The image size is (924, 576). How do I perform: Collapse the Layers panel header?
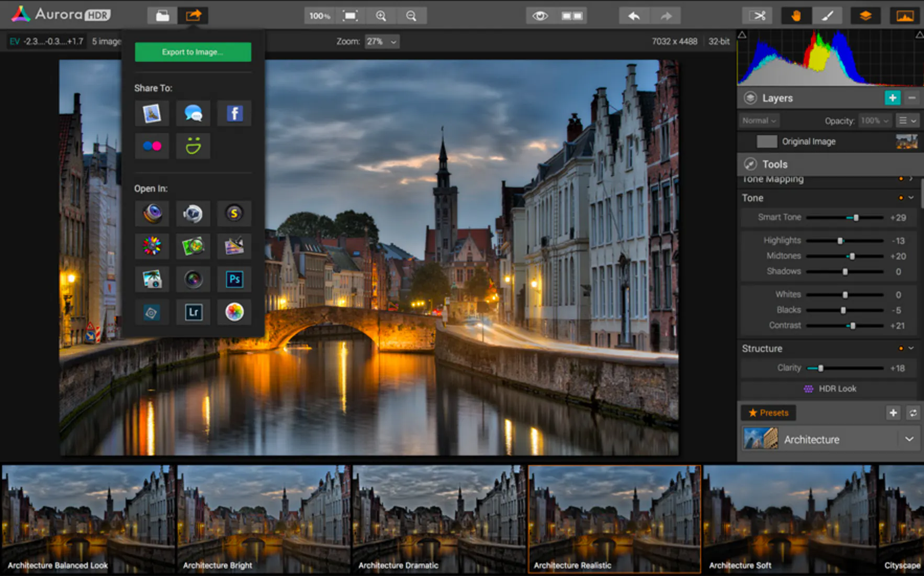[750, 98]
